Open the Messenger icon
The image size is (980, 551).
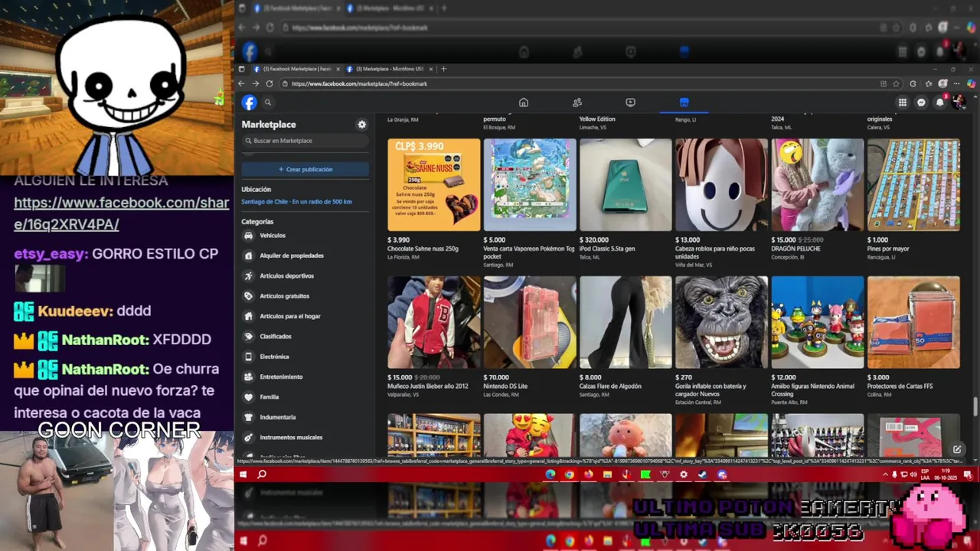(x=921, y=103)
